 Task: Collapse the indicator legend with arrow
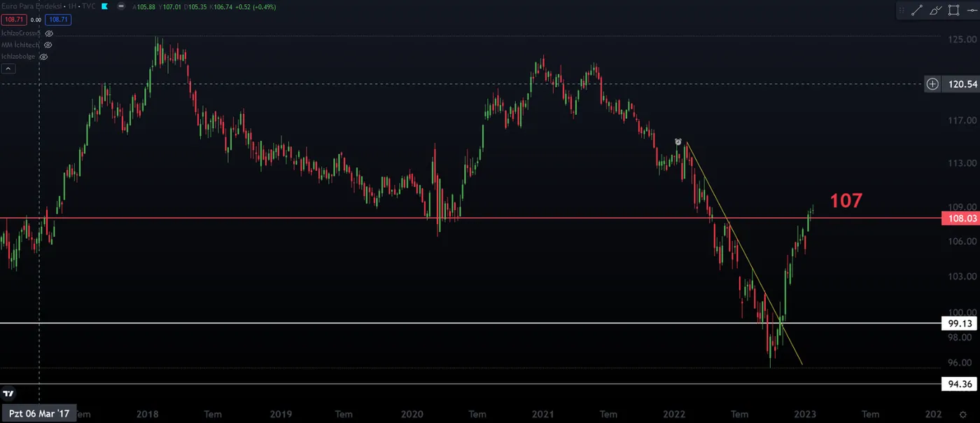(x=8, y=69)
